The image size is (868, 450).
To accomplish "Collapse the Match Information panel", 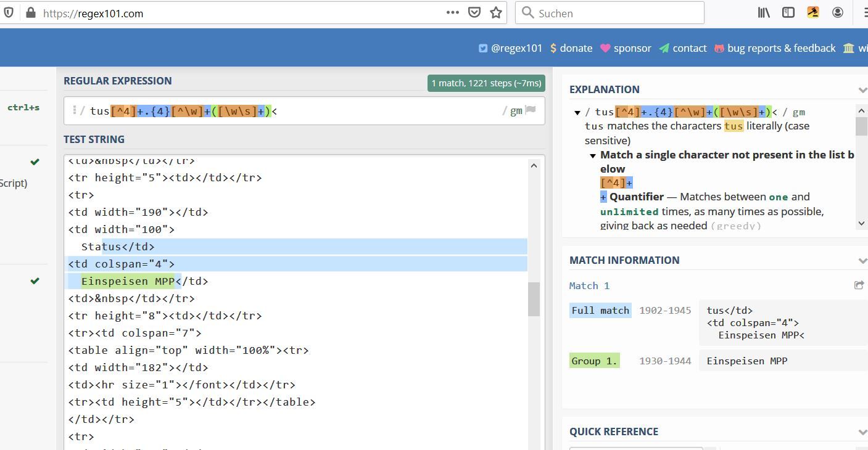I will (x=862, y=261).
